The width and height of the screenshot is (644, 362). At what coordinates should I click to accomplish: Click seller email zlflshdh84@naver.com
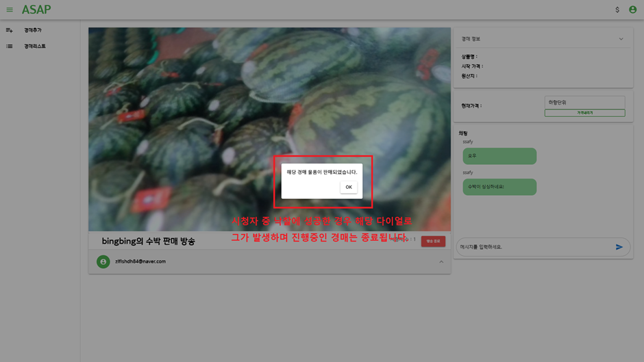coord(140,261)
